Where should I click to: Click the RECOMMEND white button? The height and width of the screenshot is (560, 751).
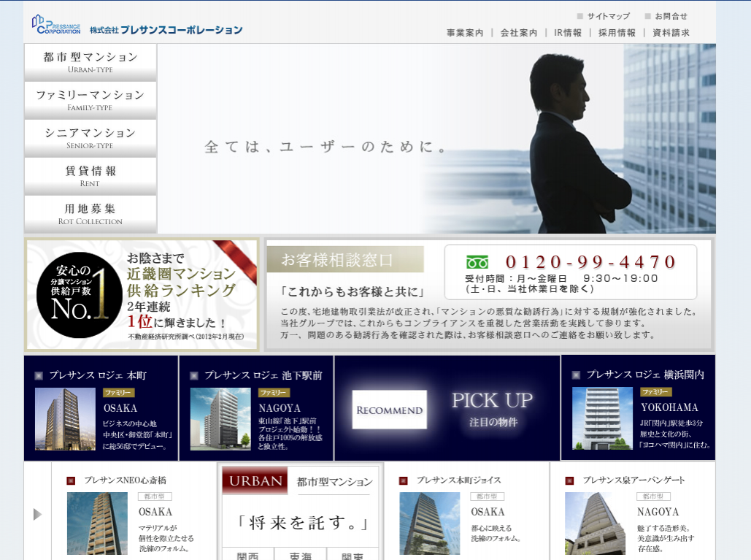click(389, 410)
